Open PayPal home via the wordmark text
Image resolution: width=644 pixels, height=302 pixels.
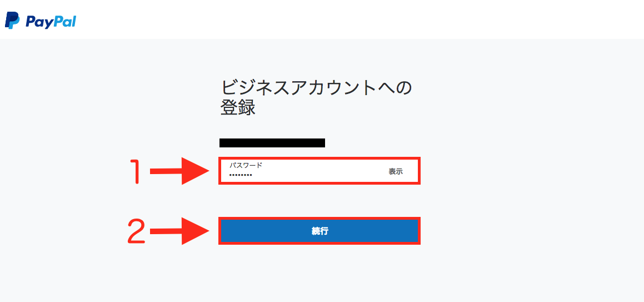coord(51,21)
